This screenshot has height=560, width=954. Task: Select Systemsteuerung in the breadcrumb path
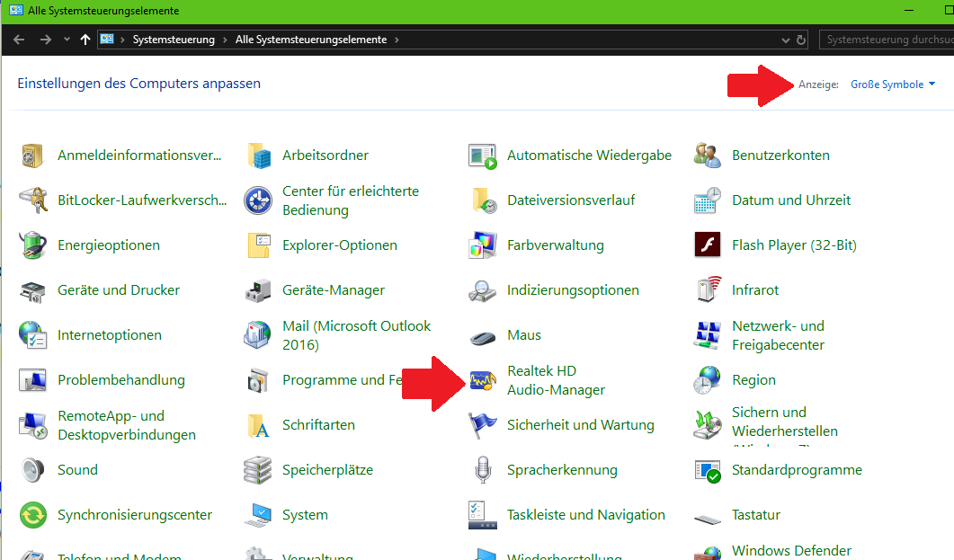(x=173, y=40)
